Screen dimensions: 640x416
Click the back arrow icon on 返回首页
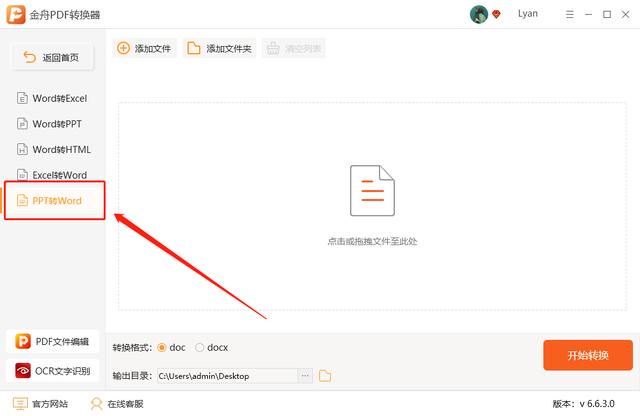coord(29,57)
